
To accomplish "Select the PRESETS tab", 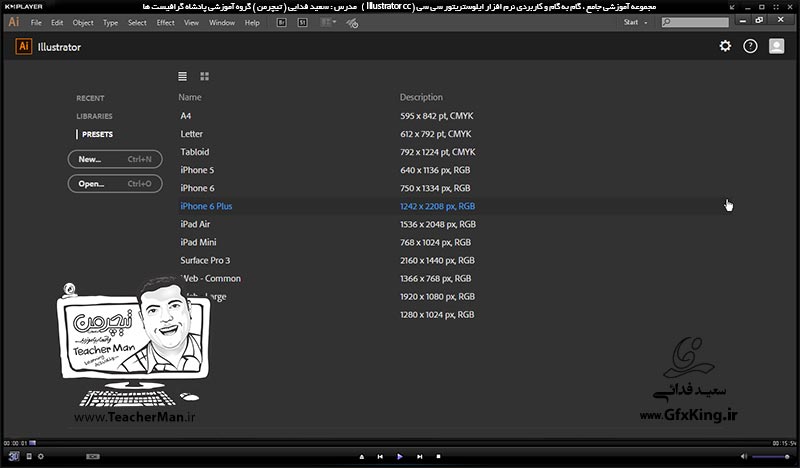I will tap(97, 134).
